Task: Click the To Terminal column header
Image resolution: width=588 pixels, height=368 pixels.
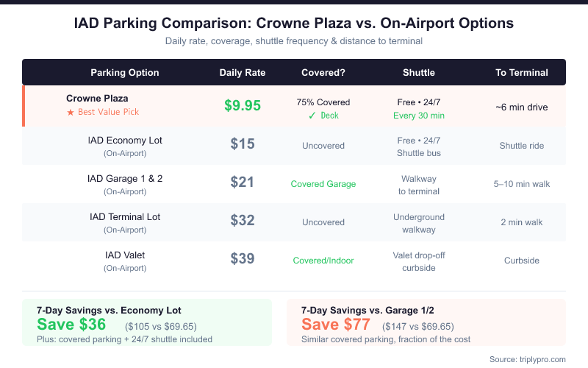Action: 522,72
